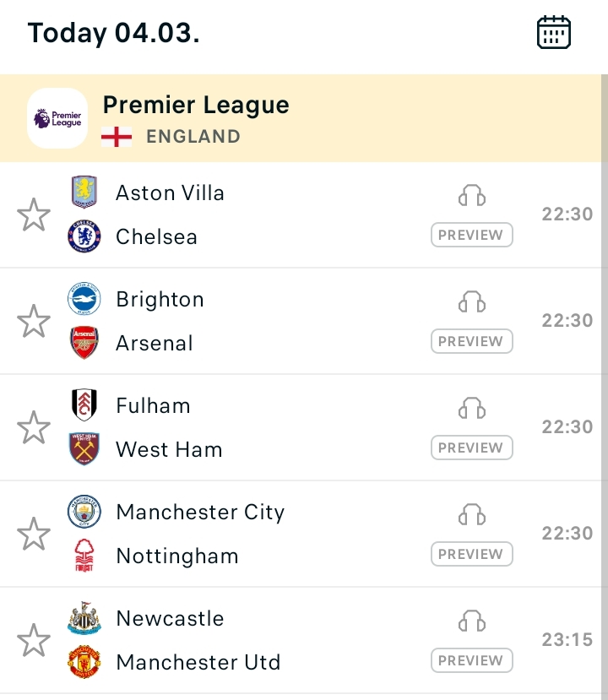Screen dimensions: 608x700
Task: Click the 23:15 kickoff time
Action: pyautogui.click(x=567, y=640)
